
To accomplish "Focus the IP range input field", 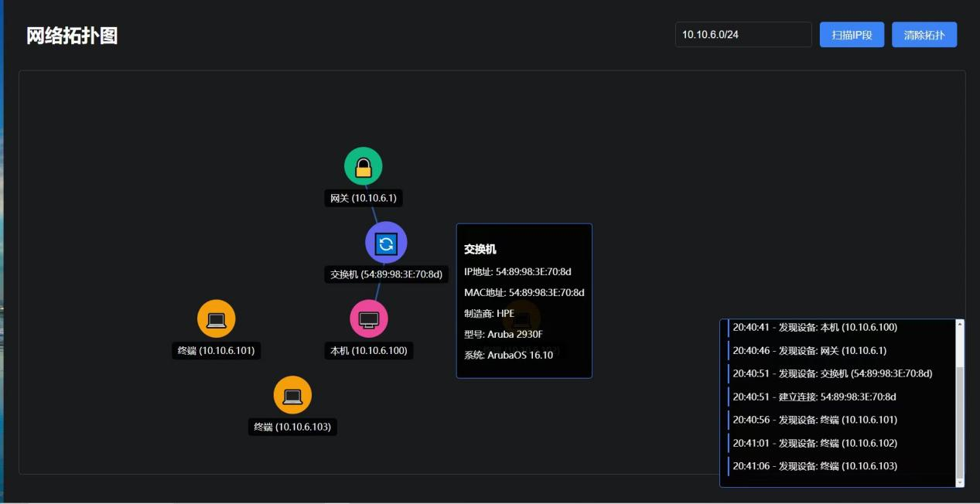I will click(x=743, y=35).
